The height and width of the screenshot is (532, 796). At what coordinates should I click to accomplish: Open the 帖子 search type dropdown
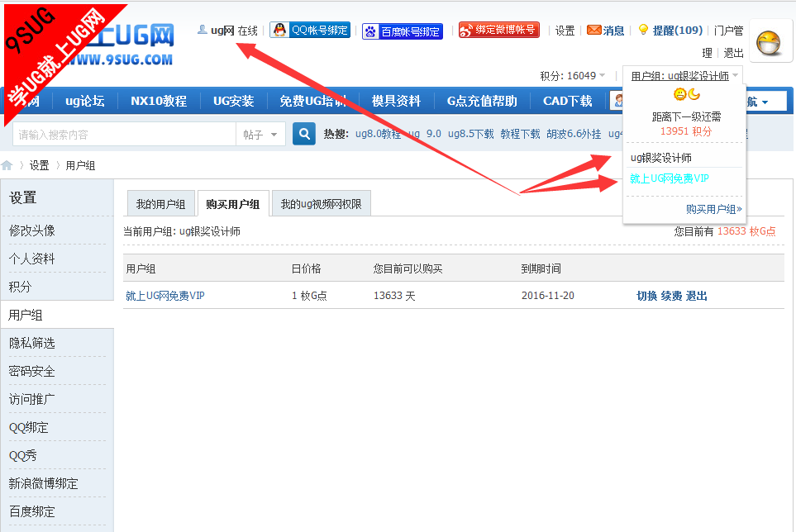coord(260,135)
